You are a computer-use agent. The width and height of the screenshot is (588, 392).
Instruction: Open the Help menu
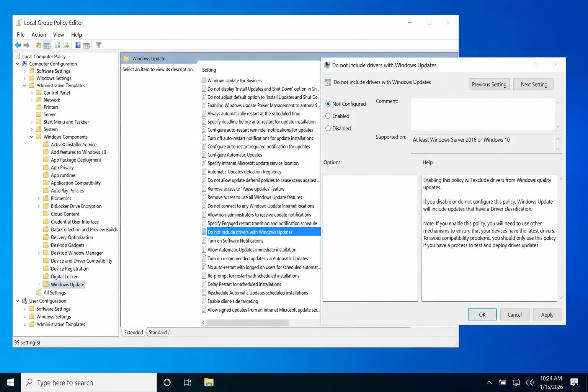tap(77, 34)
